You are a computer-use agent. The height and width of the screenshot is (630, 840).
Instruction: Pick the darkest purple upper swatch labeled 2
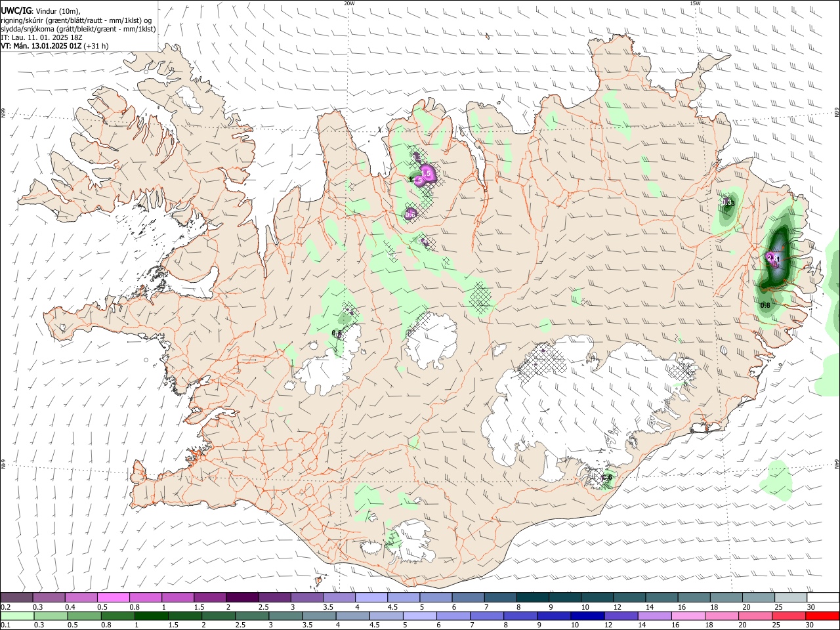click(241, 598)
